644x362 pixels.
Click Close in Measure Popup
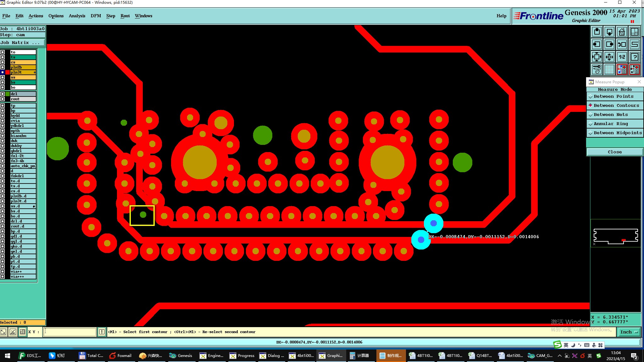coord(614,152)
